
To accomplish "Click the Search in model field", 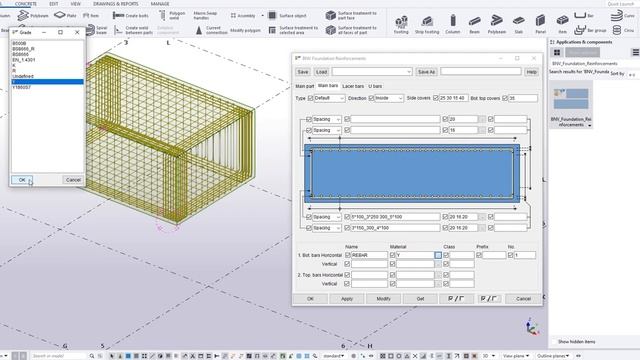I will click(x=58, y=356).
